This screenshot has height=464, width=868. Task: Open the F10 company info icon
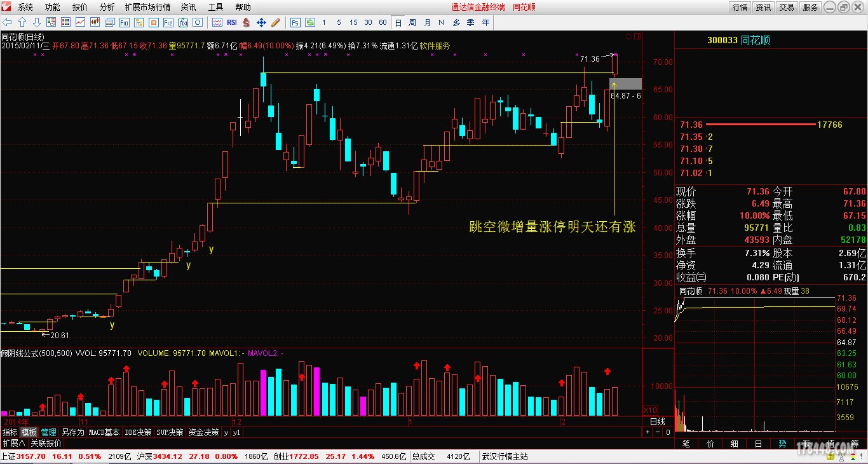124,22
